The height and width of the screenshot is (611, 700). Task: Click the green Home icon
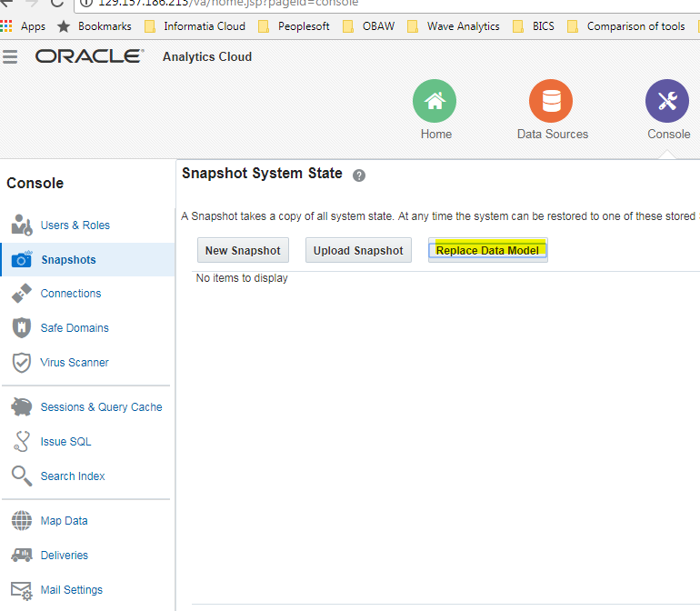(435, 101)
